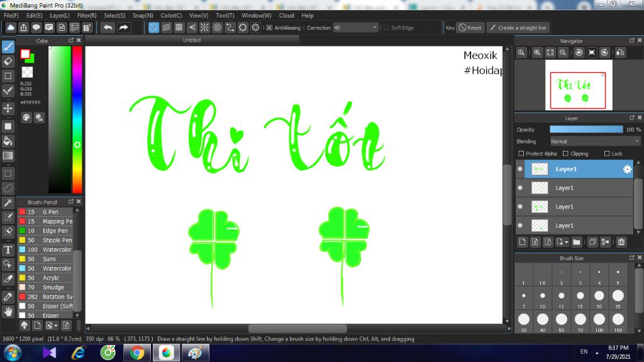Select the Lasso tool
Screen dimensions: 644x362
(x=8, y=188)
